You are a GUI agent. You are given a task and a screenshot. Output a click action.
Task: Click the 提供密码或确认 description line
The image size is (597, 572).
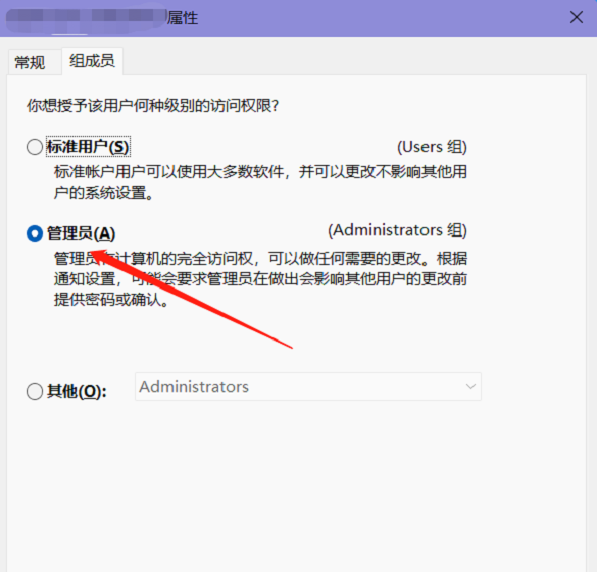tap(111, 300)
